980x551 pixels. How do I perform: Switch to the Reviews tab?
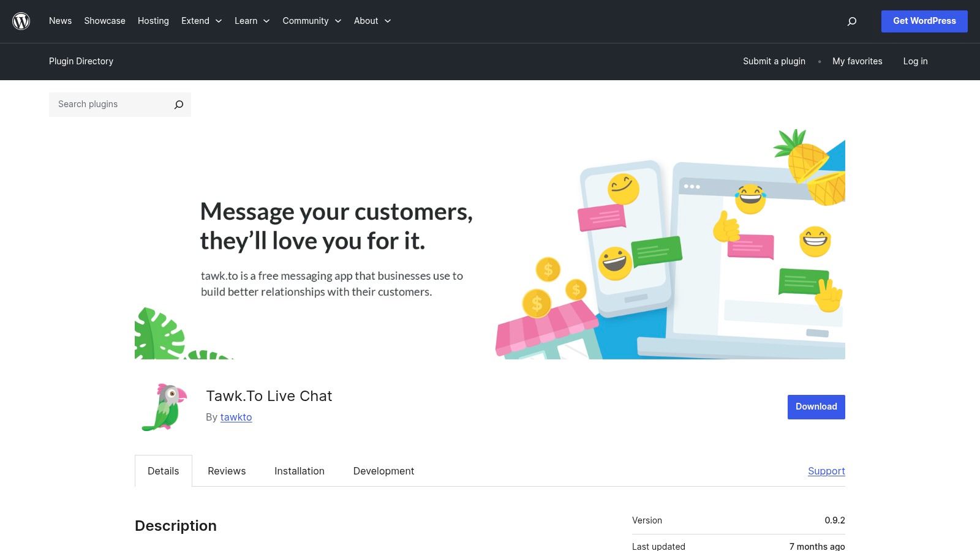click(x=227, y=471)
